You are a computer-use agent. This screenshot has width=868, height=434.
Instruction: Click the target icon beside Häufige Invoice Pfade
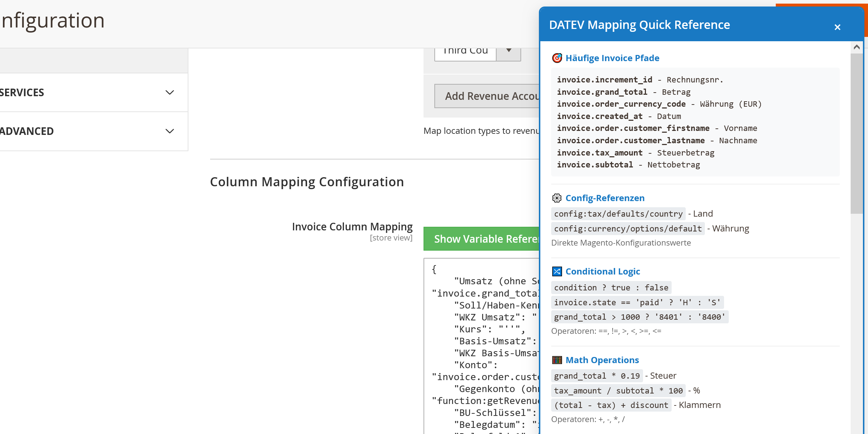[557, 58]
